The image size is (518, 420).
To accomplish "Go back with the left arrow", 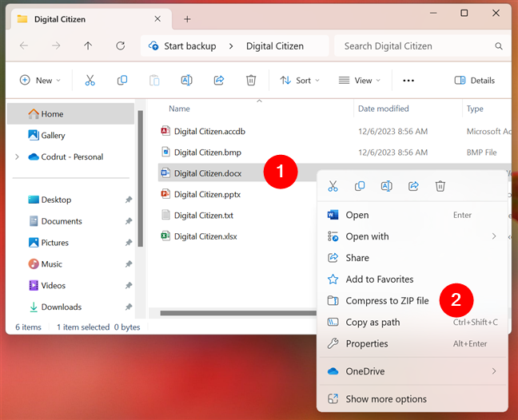I will (x=24, y=46).
